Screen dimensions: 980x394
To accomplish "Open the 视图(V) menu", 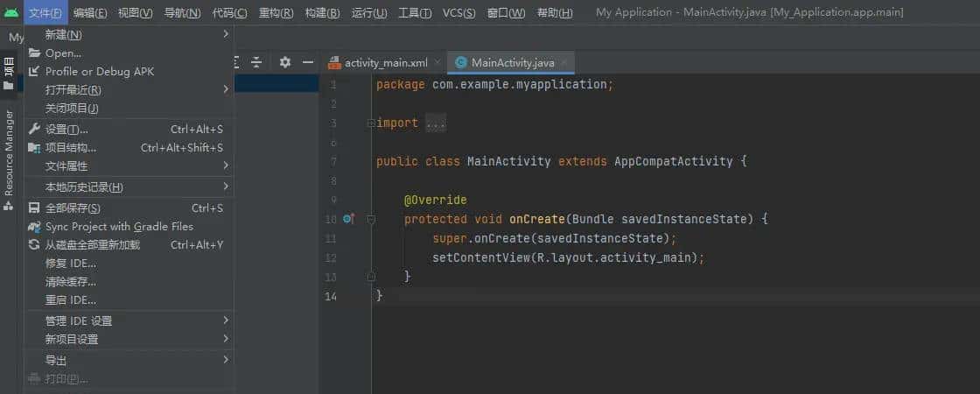I will click(x=135, y=12).
